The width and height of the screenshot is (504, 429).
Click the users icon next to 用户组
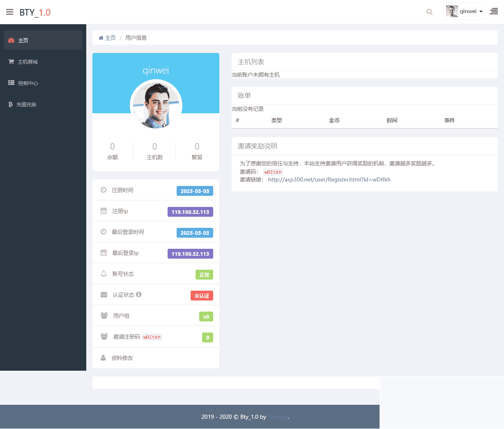(x=104, y=315)
